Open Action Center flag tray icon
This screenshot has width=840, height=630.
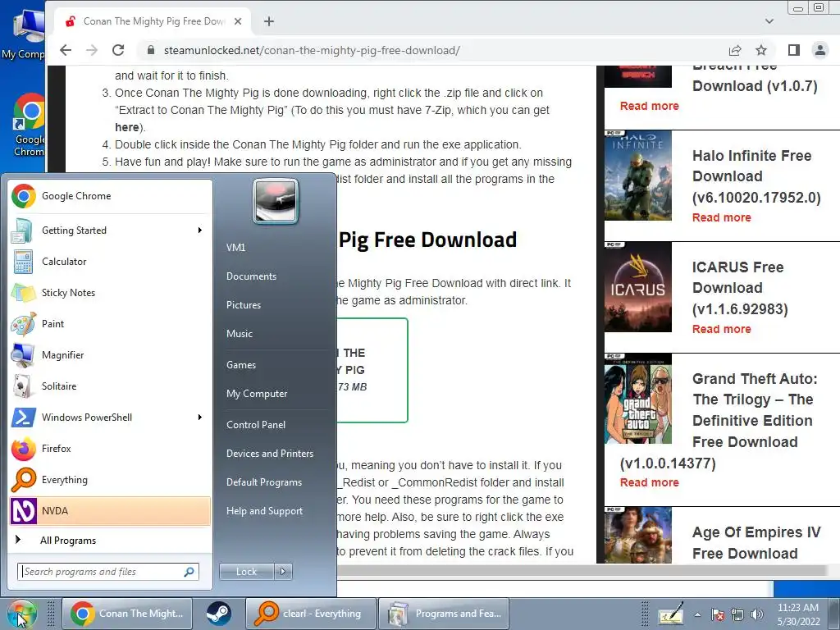point(718,614)
